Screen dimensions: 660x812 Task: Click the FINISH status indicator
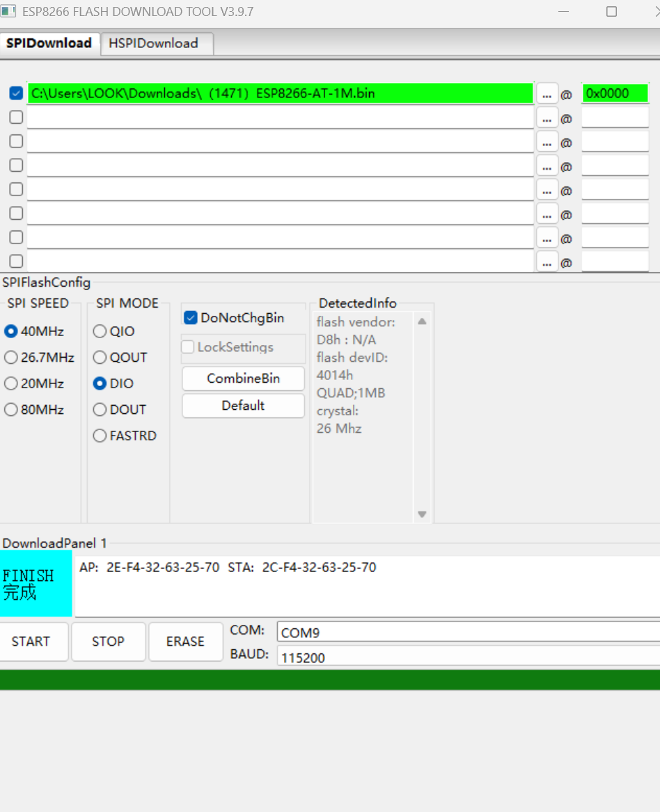click(x=36, y=584)
